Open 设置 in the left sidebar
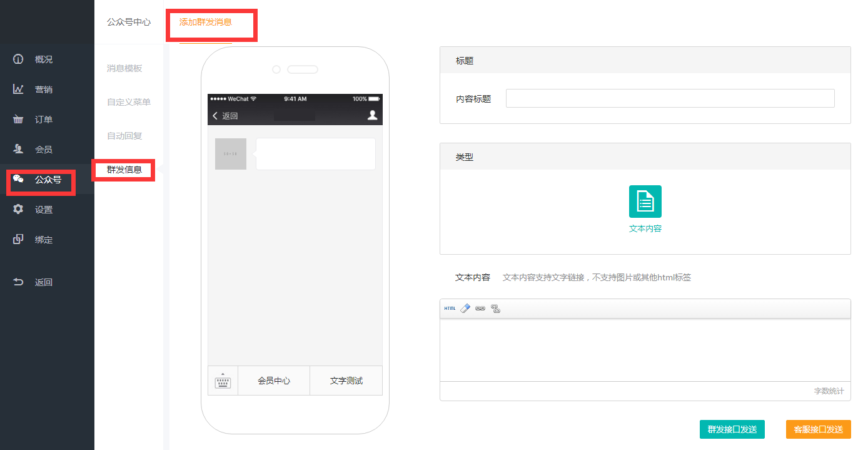The height and width of the screenshot is (450, 868). 44,210
